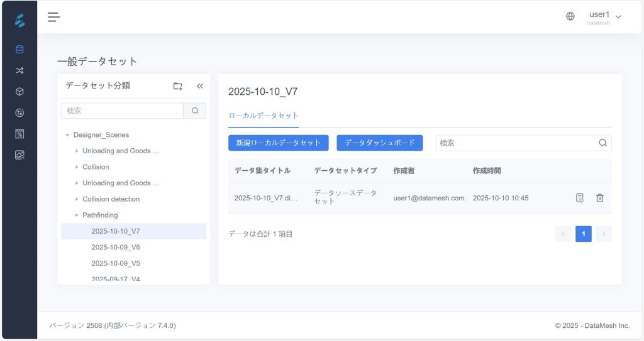Toggle the hamburger menu icon

[x=54, y=17]
